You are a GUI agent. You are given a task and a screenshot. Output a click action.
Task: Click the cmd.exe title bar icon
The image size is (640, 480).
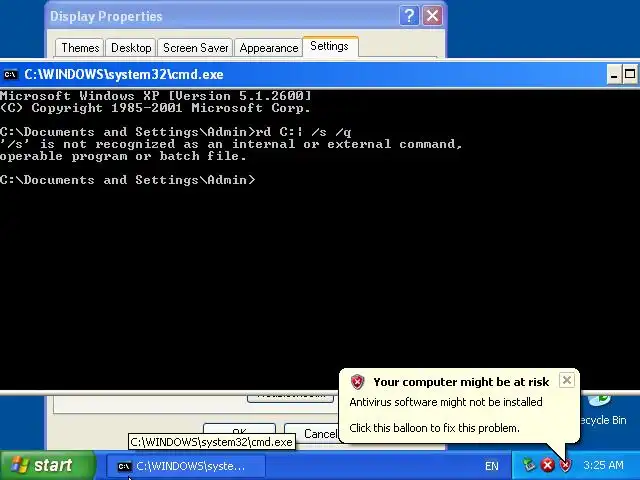(11, 74)
